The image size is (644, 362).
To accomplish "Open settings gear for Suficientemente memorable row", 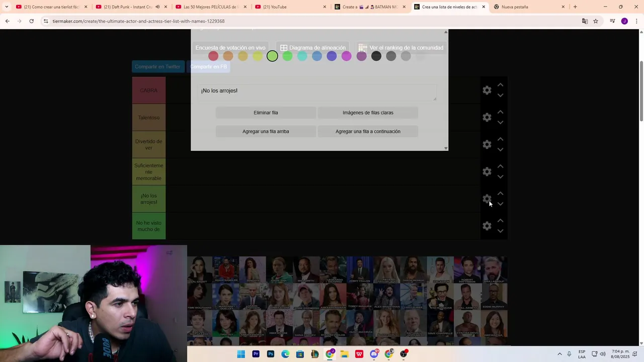I will pyautogui.click(x=487, y=172).
